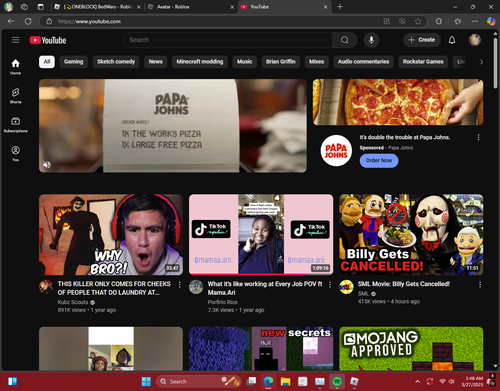
Task: Click the Papa Johns pizza banner image
Action: (x=398, y=102)
